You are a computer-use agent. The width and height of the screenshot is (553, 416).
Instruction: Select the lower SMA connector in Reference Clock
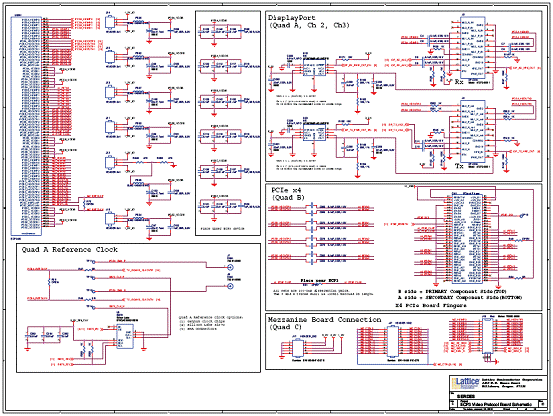click(x=230, y=286)
